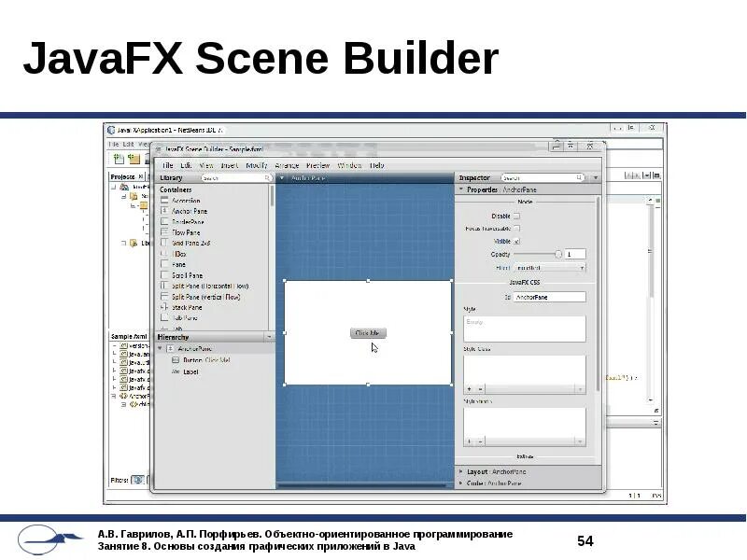Select the Accordion container icon in Library
Viewport: 747px width, 560px height.
(x=164, y=201)
